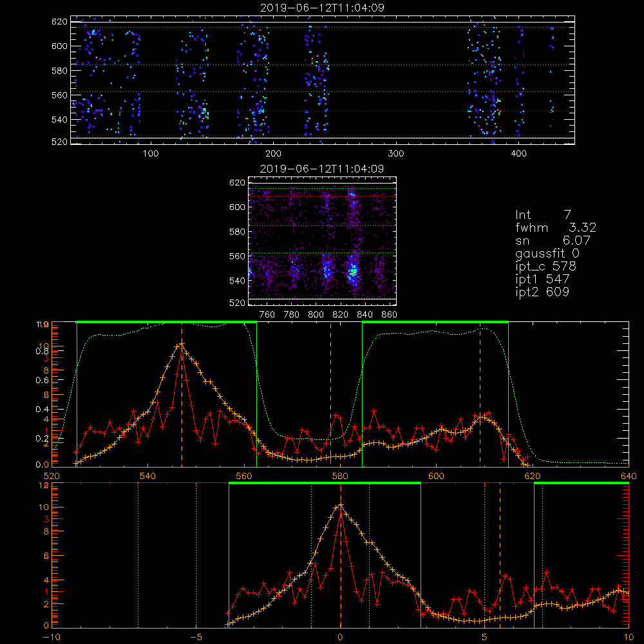Click x-axis label 760 of the middle image

point(267,315)
